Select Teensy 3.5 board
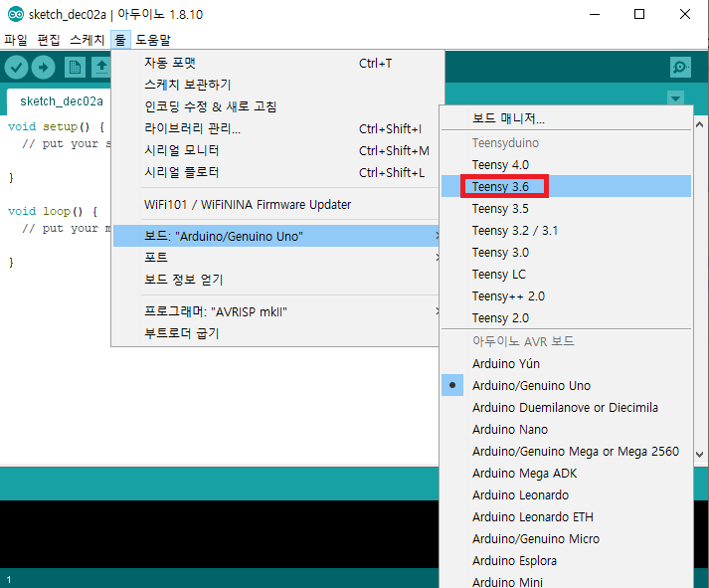 [x=566, y=209]
